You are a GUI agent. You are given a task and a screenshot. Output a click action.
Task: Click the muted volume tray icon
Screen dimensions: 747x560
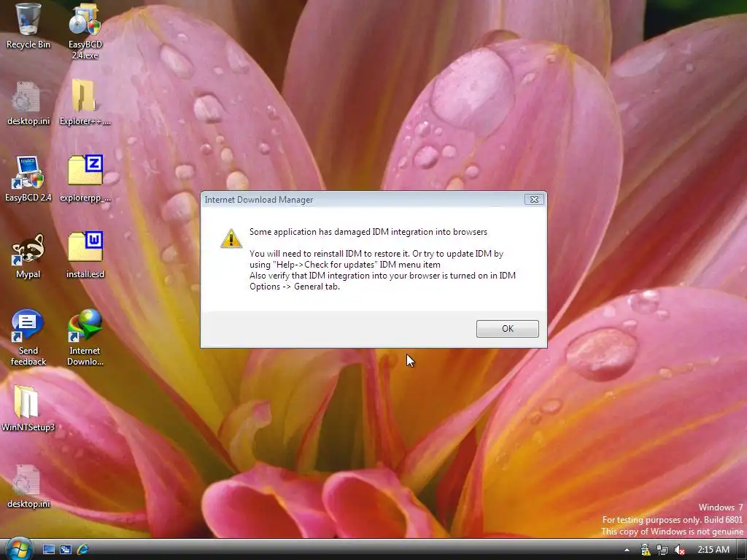[679, 550]
